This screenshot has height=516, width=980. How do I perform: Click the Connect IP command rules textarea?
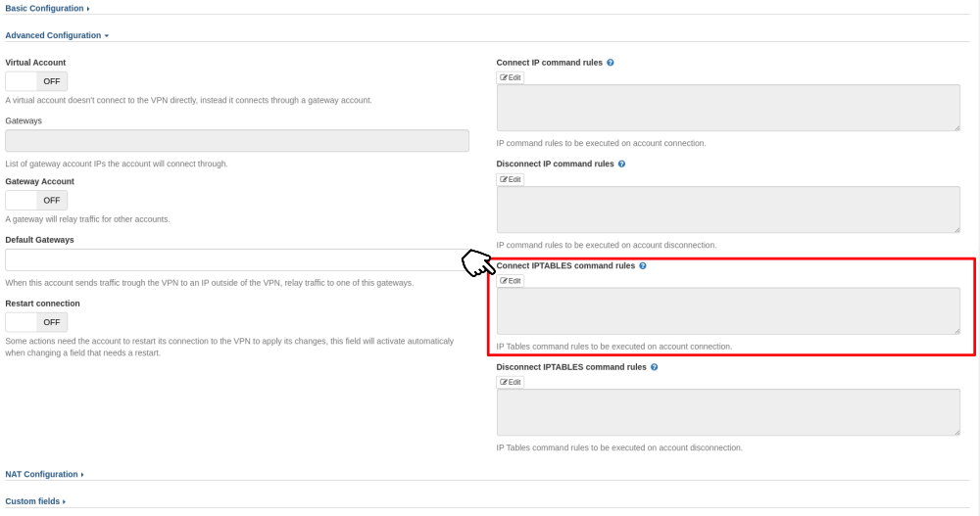tap(727, 108)
